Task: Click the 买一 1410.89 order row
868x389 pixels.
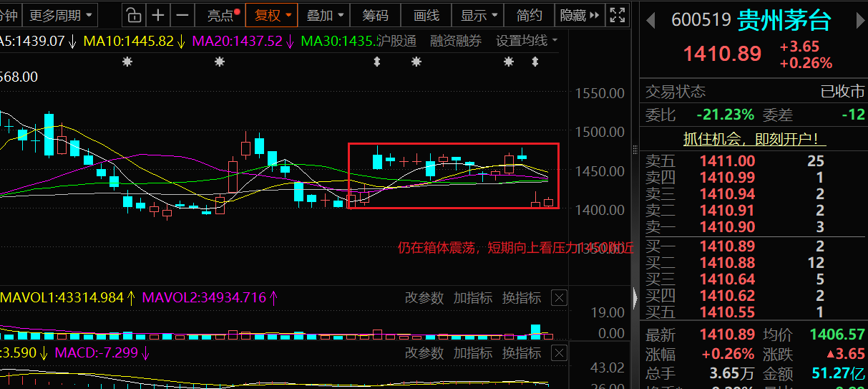Action: (x=754, y=246)
